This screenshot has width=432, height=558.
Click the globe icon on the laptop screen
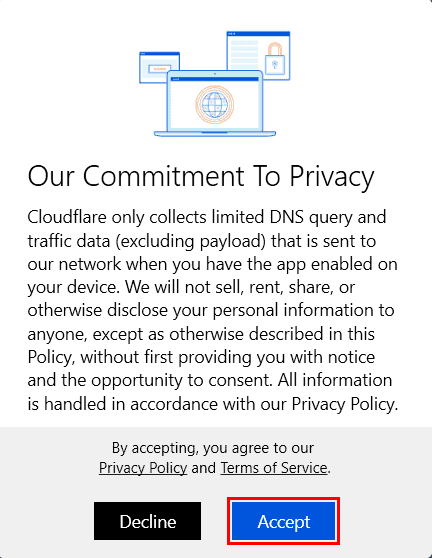coord(215,105)
